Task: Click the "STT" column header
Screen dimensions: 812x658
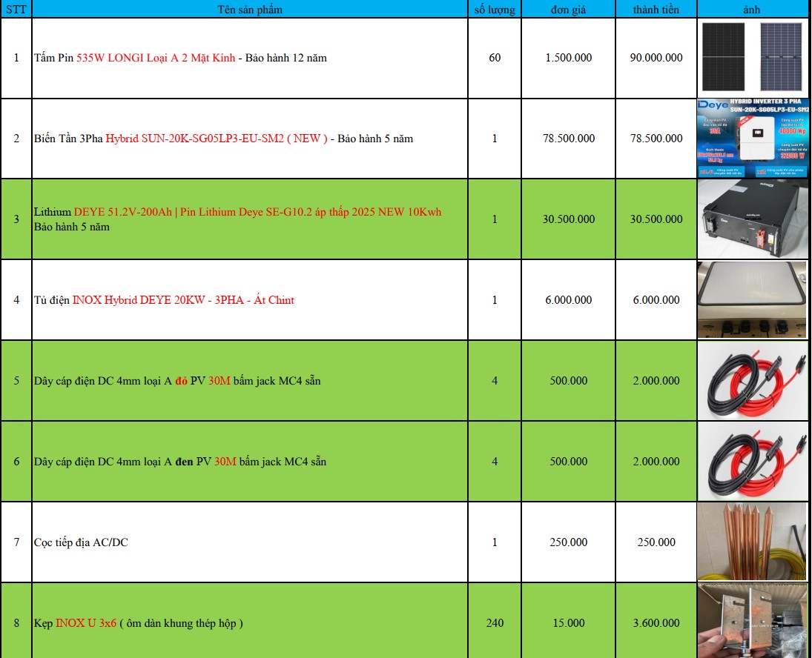Action: click(16, 10)
